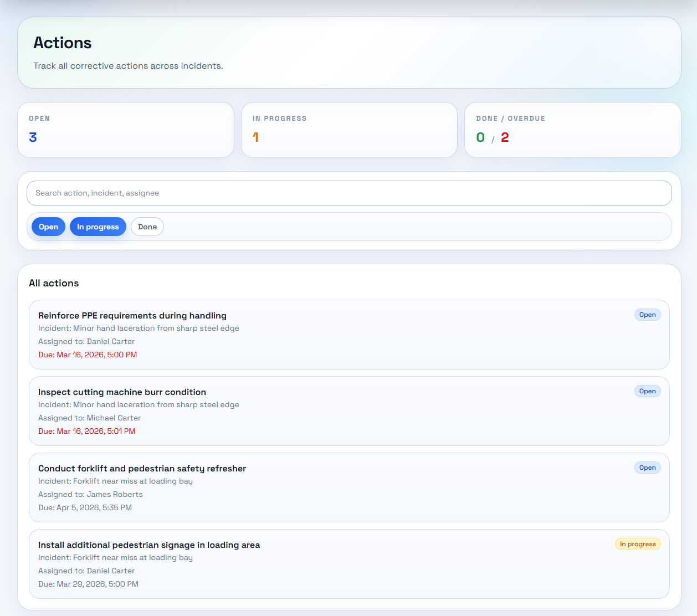Click the IN PROGRESS count 1
The width and height of the screenshot is (697, 616).
point(255,137)
